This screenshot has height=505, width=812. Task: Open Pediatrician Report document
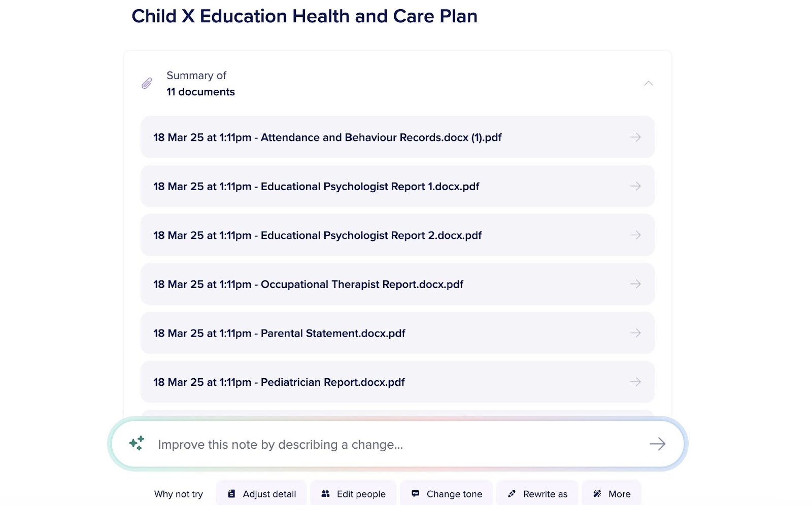(x=279, y=382)
